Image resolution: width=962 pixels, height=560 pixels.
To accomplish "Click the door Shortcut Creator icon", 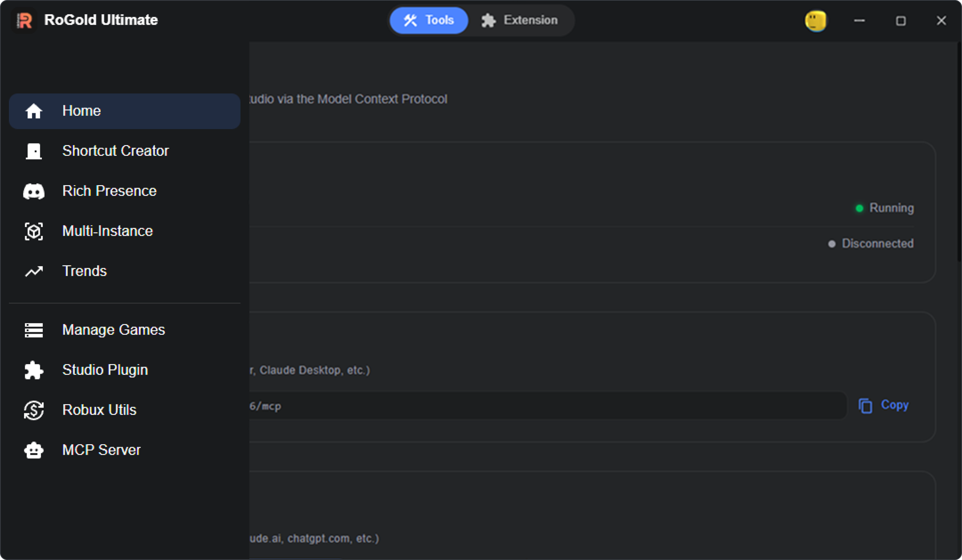I will (34, 151).
